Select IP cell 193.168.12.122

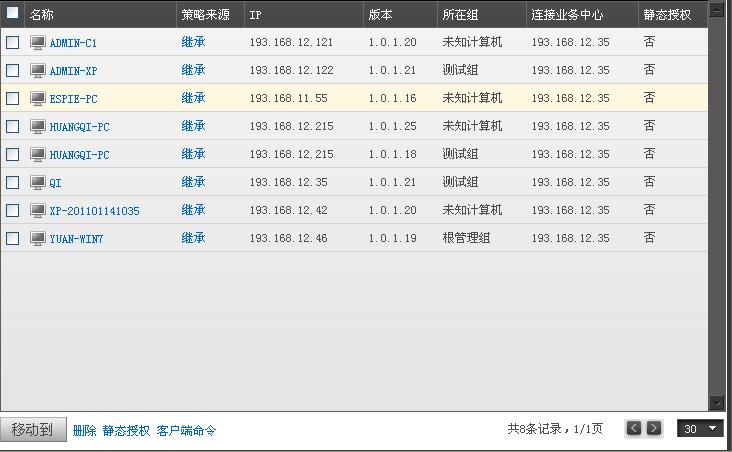(291, 71)
